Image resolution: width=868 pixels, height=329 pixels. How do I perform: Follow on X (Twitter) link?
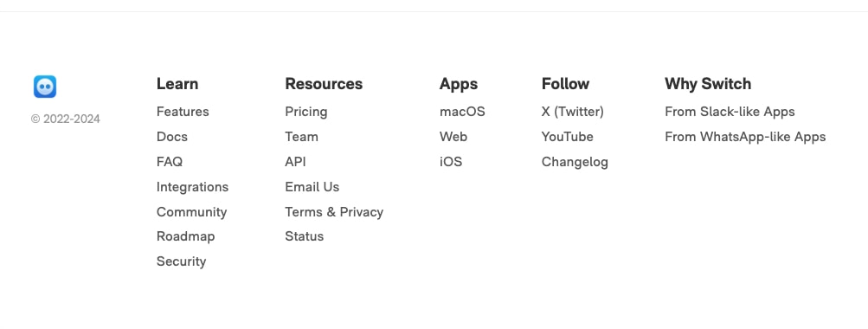[572, 112]
